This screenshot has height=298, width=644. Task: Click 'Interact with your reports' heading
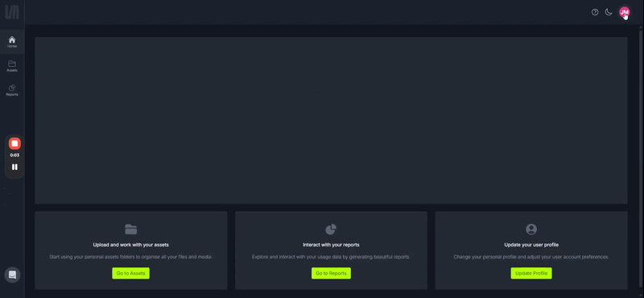tap(331, 245)
